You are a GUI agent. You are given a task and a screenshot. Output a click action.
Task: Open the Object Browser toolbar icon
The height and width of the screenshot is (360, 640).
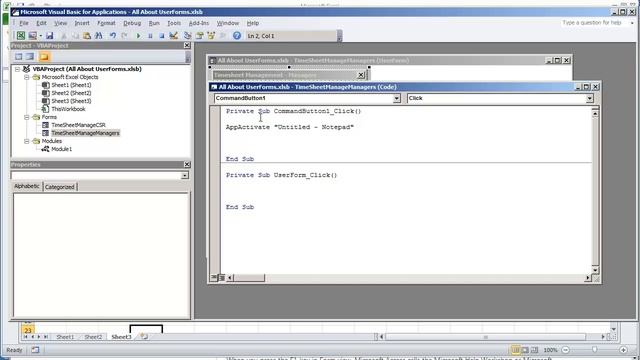coord(211,36)
